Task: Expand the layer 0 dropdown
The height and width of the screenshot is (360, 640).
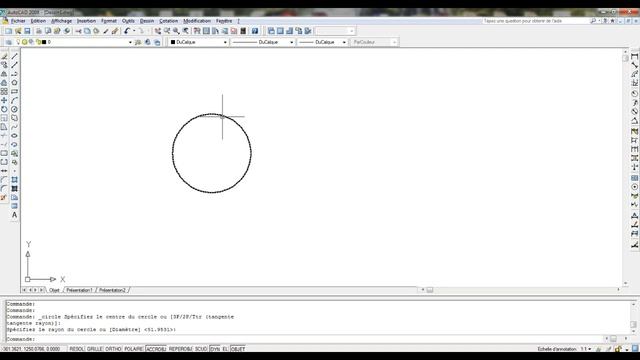Action: pos(130,42)
